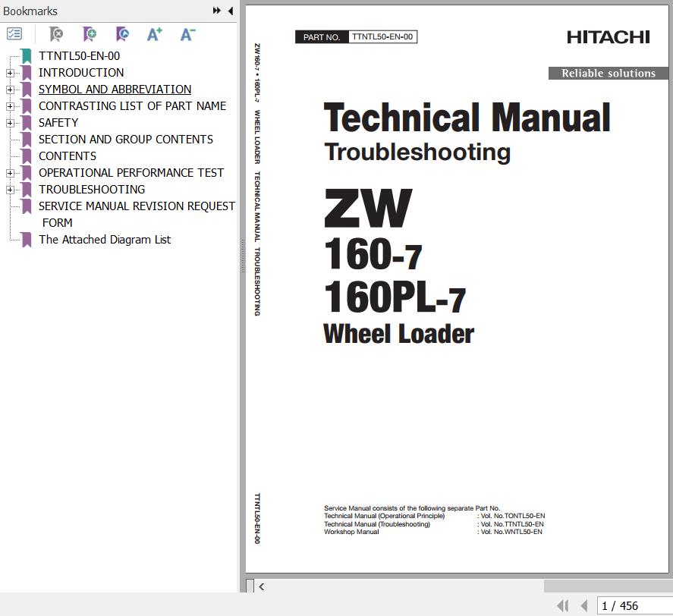
Task: Click the 160PL-7 model text
Action: point(395,297)
